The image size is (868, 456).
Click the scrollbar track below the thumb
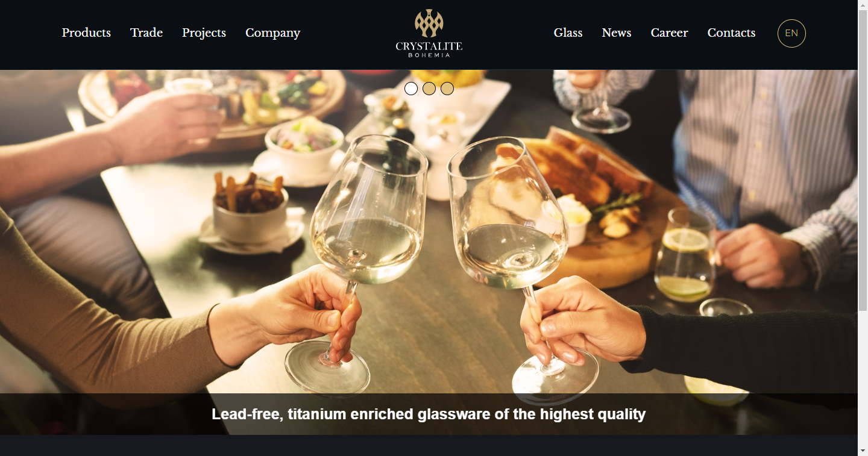pyautogui.click(x=863, y=378)
